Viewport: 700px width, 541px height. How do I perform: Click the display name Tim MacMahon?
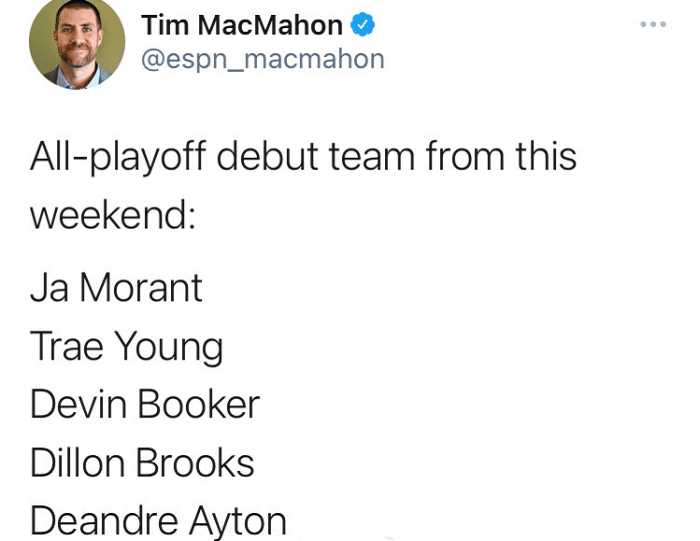pyautogui.click(x=242, y=24)
